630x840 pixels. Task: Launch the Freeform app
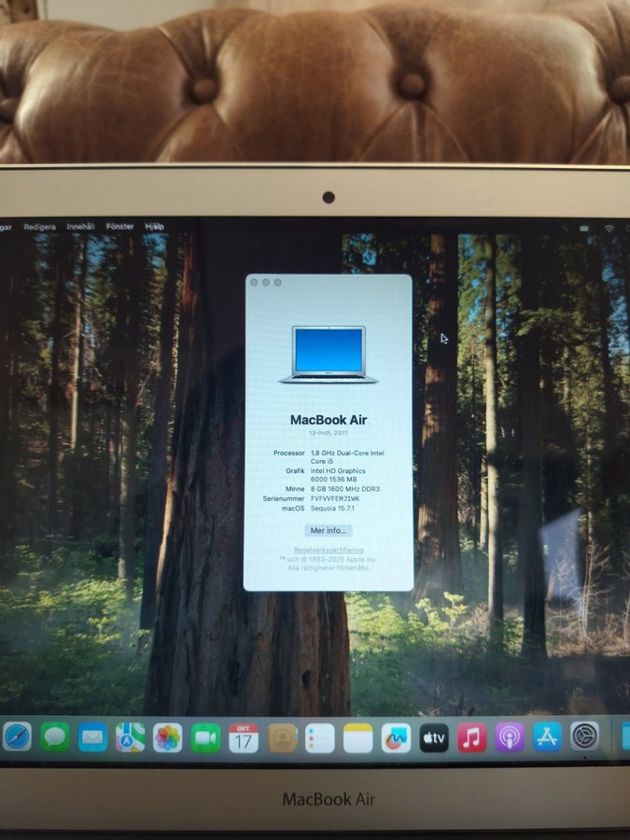pyautogui.click(x=396, y=737)
